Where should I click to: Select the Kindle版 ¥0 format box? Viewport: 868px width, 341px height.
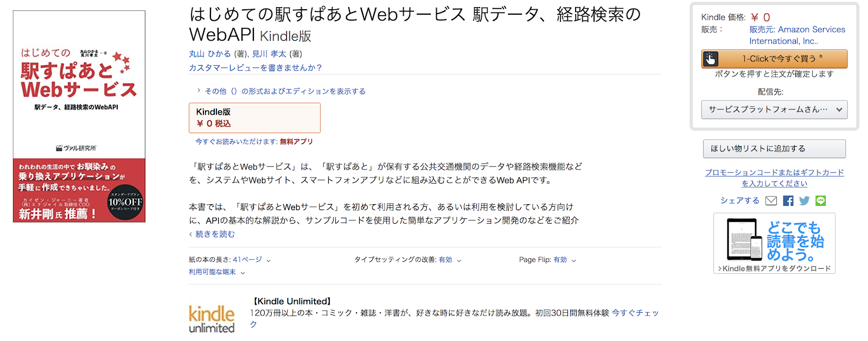click(x=254, y=118)
